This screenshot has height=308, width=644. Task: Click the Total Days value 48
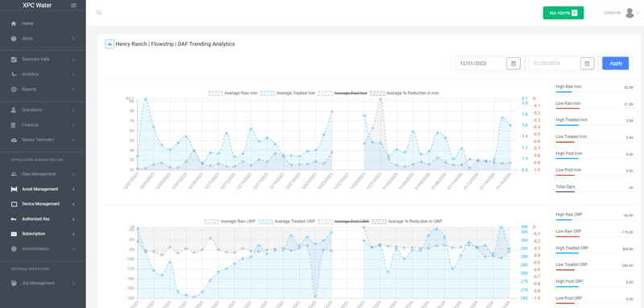pos(630,188)
